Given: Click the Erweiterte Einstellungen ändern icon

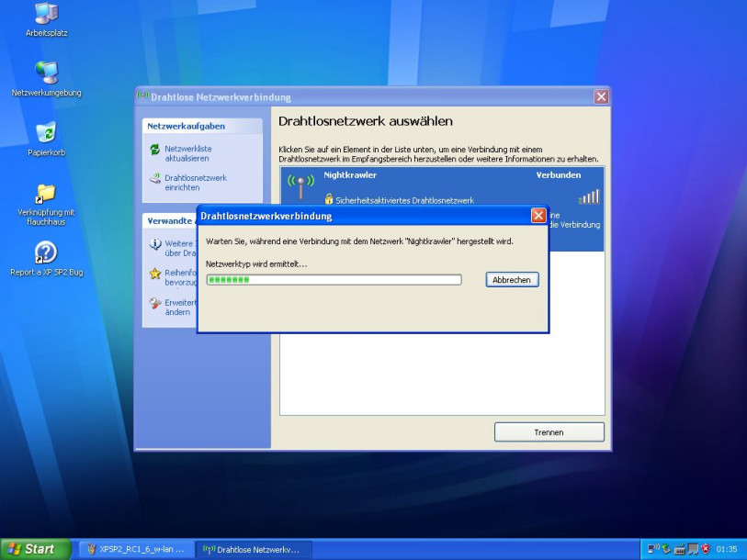Looking at the screenshot, I should click(x=154, y=303).
